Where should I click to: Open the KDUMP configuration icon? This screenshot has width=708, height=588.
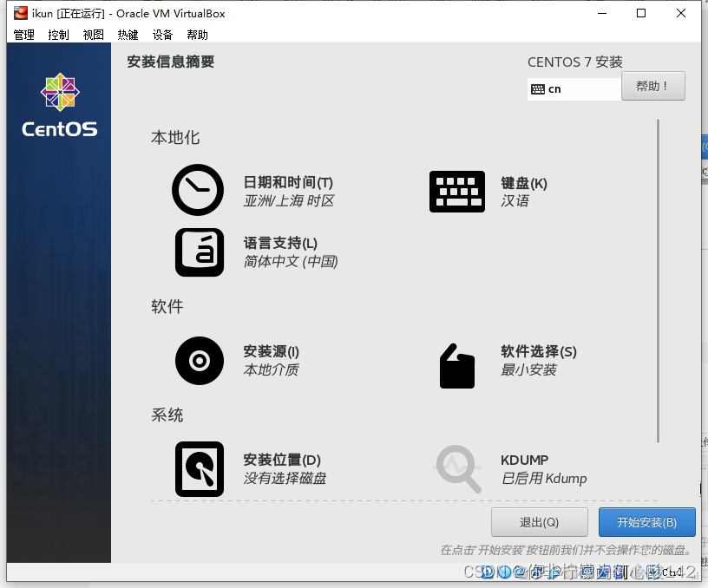(x=457, y=468)
